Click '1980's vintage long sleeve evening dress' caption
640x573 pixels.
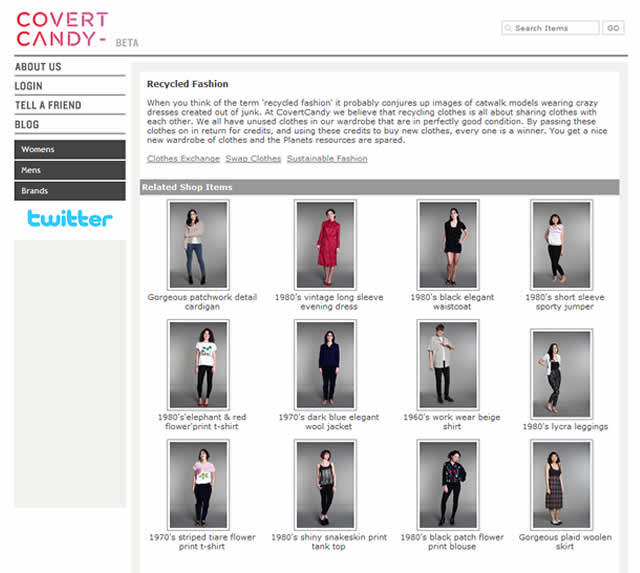pos(329,302)
